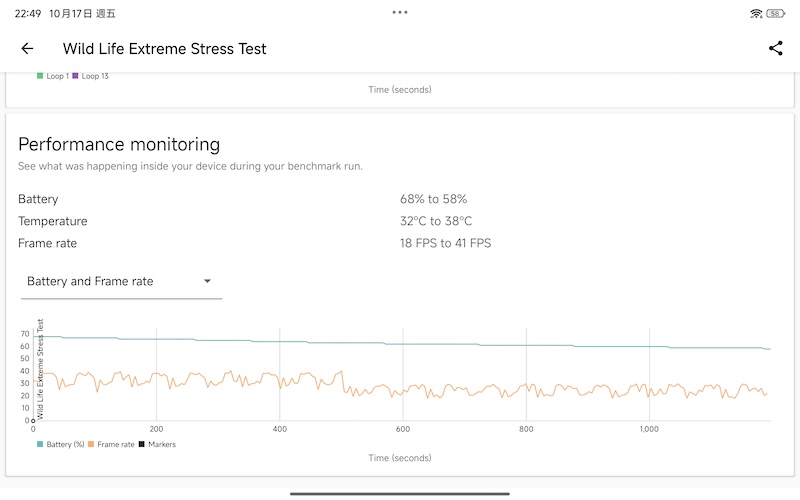Toggle the Loop 1 legend entry

(x=52, y=76)
